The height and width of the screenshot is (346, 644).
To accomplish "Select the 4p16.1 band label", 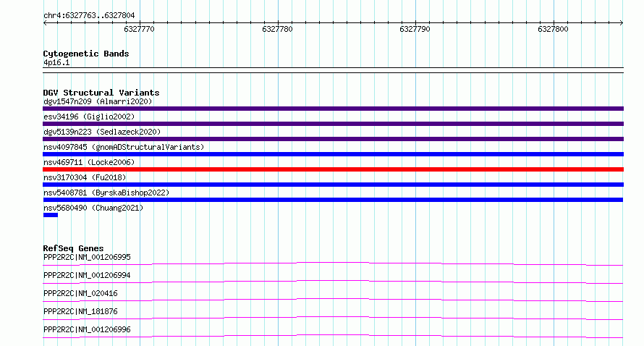I will click(x=56, y=62).
